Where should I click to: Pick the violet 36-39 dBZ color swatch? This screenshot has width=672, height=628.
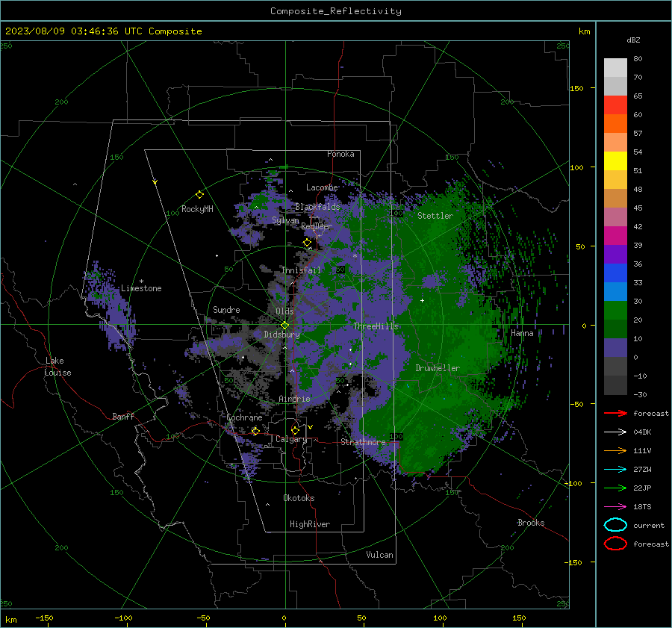615,255
